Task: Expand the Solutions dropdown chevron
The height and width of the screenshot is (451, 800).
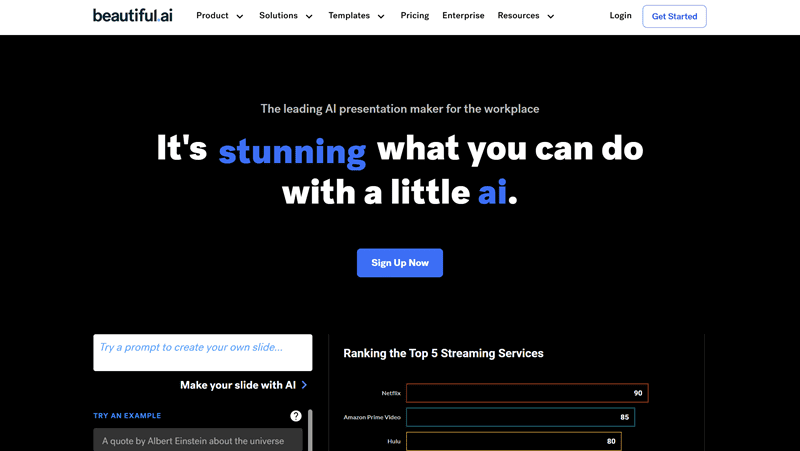Action: (x=309, y=16)
